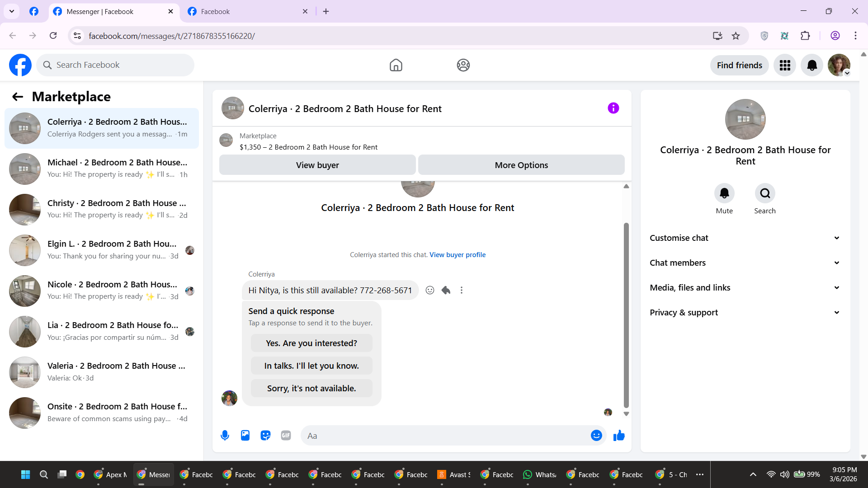The height and width of the screenshot is (488, 868).
Task: Reply to Colerriya's message arrow icon
Action: pyautogui.click(x=446, y=290)
